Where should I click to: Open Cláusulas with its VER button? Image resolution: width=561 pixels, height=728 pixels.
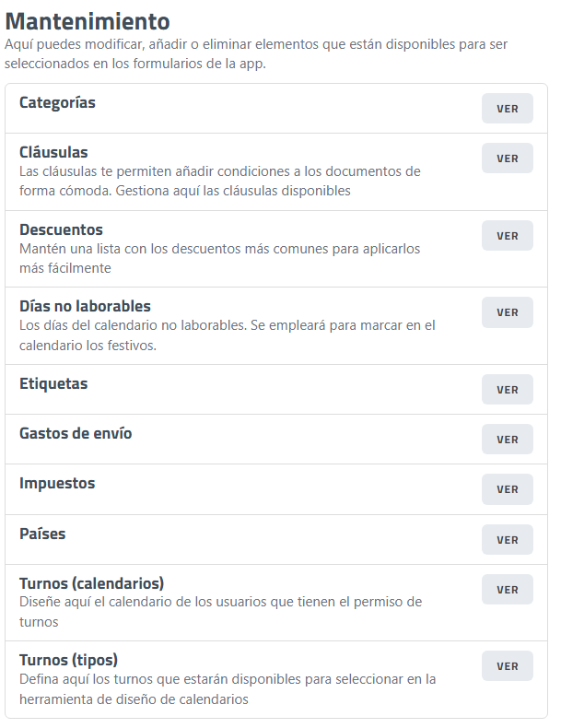coord(507,159)
